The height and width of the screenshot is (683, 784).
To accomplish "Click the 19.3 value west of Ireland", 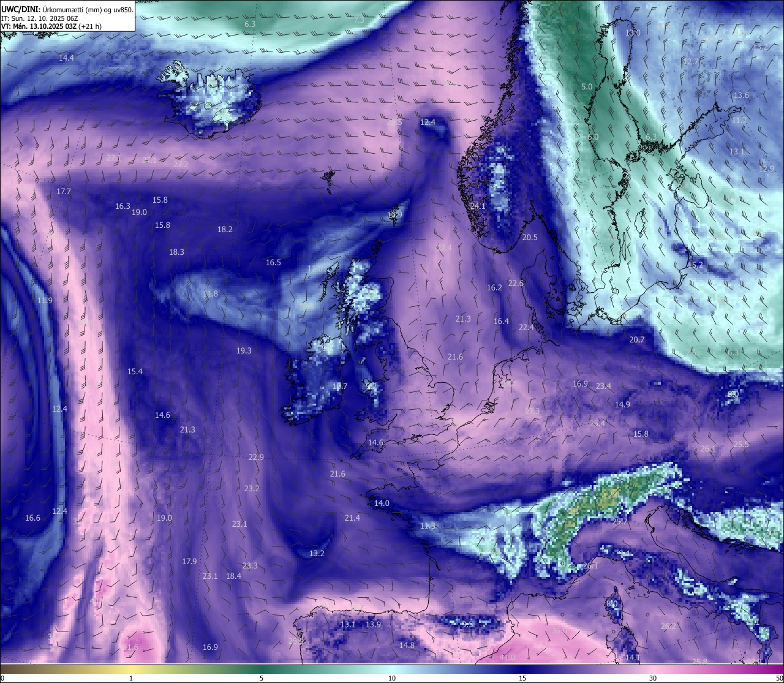I will point(244,351).
